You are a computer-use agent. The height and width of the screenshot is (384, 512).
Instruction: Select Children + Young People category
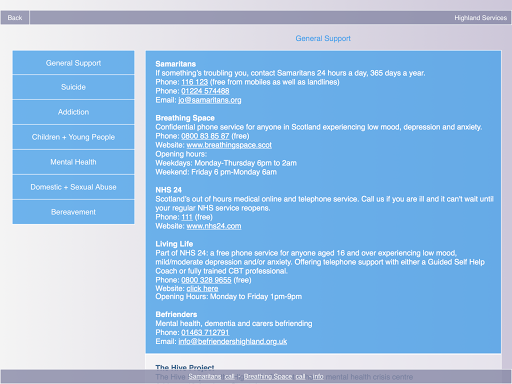pos(73,137)
